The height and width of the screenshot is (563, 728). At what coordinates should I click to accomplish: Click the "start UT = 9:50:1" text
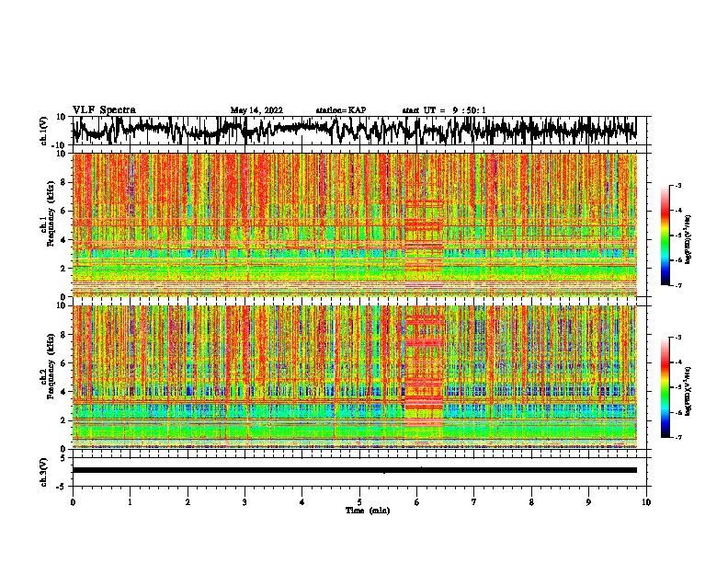pos(444,110)
